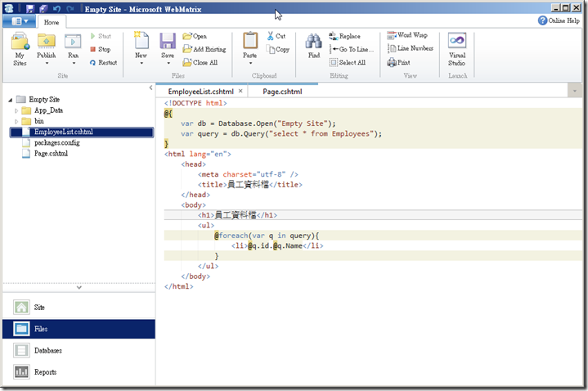Click Go To Line
Image resolution: width=588 pixels, height=391 pixels.
[x=352, y=49]
